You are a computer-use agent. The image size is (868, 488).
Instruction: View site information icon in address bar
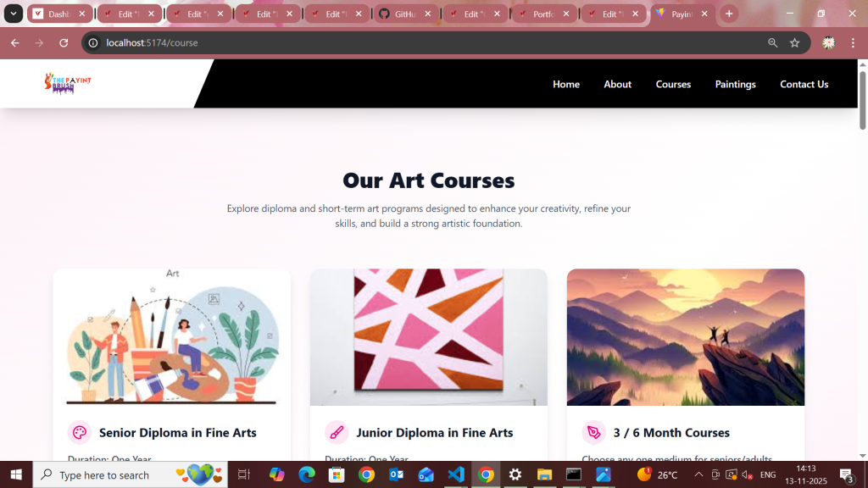coord(93,42)
